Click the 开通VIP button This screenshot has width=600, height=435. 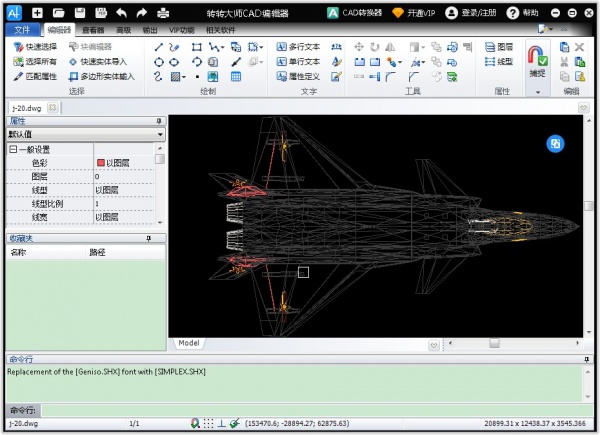[x=412, y=13]
